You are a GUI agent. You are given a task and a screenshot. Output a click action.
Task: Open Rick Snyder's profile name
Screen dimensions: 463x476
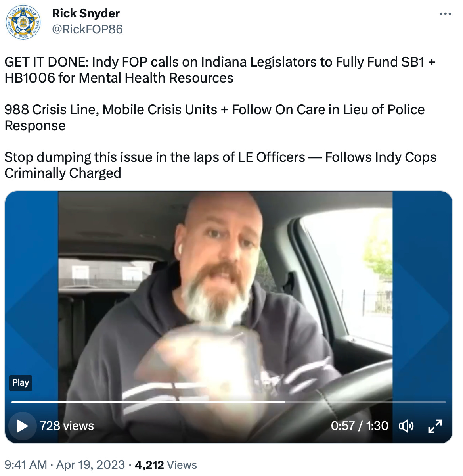(86, 13)
